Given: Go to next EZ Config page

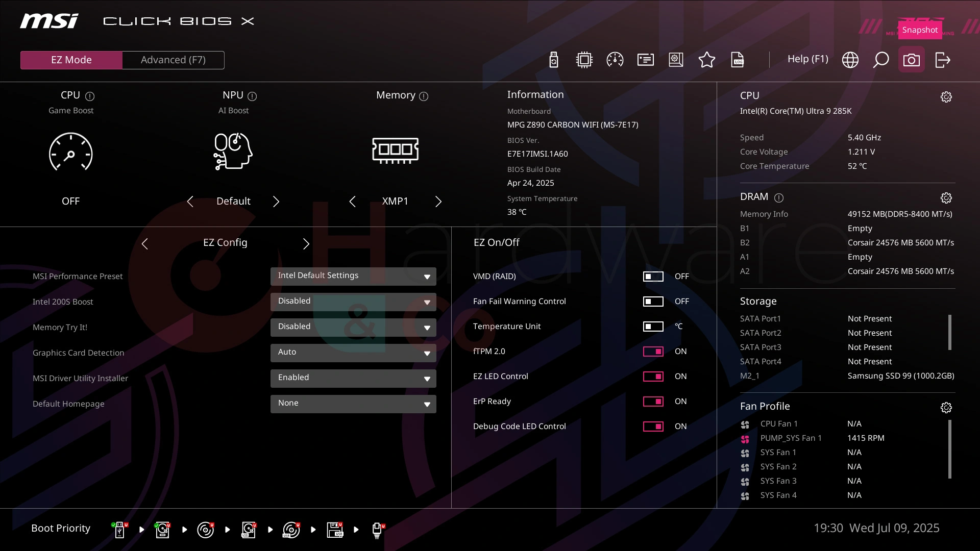Looking at the screenshot, I should [306, 244].
